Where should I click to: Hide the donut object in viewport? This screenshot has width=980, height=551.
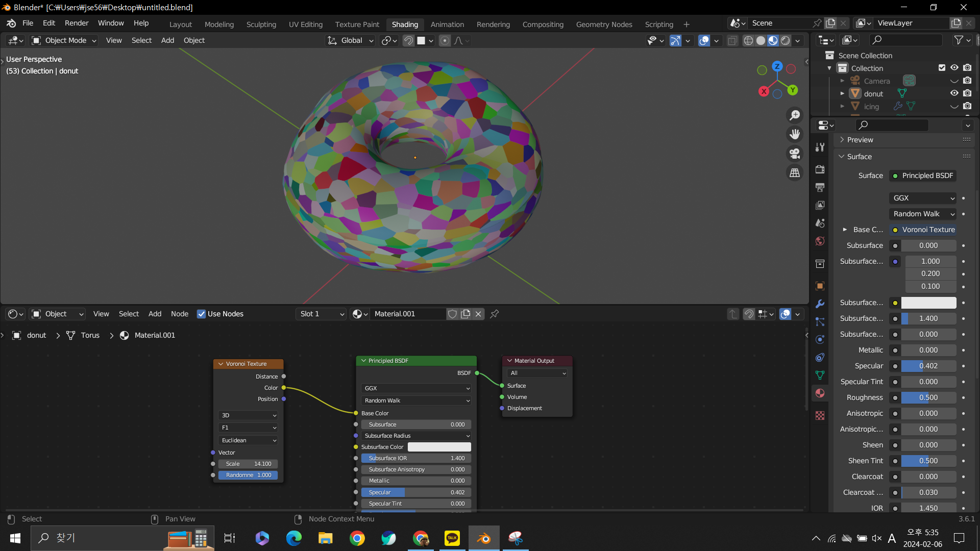pyautogui.click(x=954, y=93)
